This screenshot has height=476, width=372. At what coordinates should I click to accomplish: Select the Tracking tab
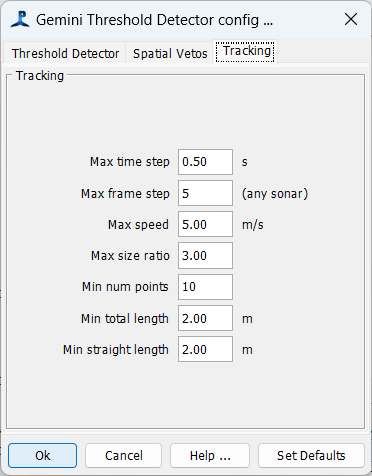[x=247, y=51]
